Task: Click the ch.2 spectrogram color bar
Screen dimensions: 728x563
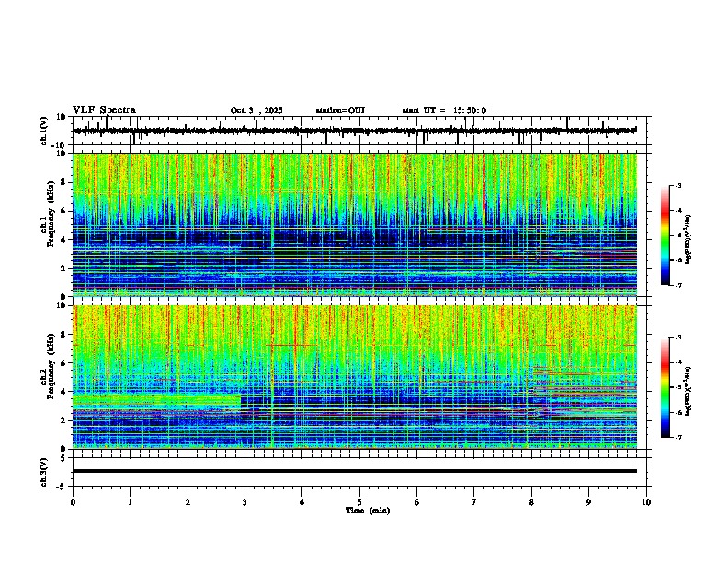Action: [x=665, y=387]
